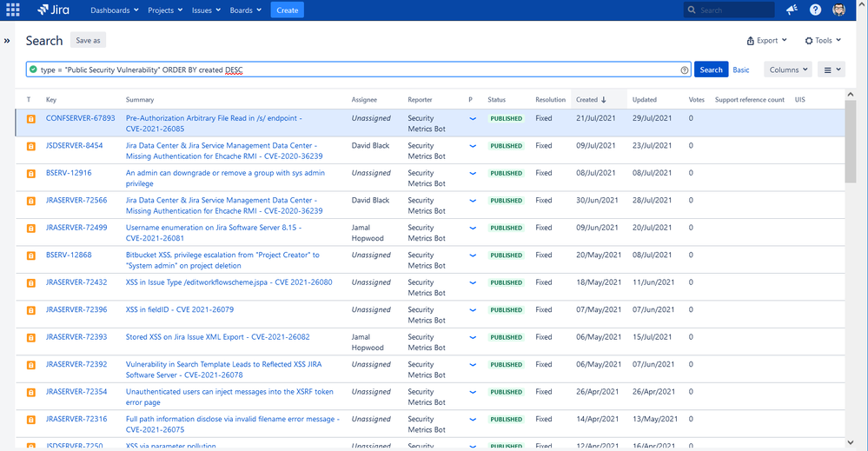The width and height of the screenshot is (868, 451).
Task: Click the vertical scrollbar thumb
Action: [x=851, y=143]
